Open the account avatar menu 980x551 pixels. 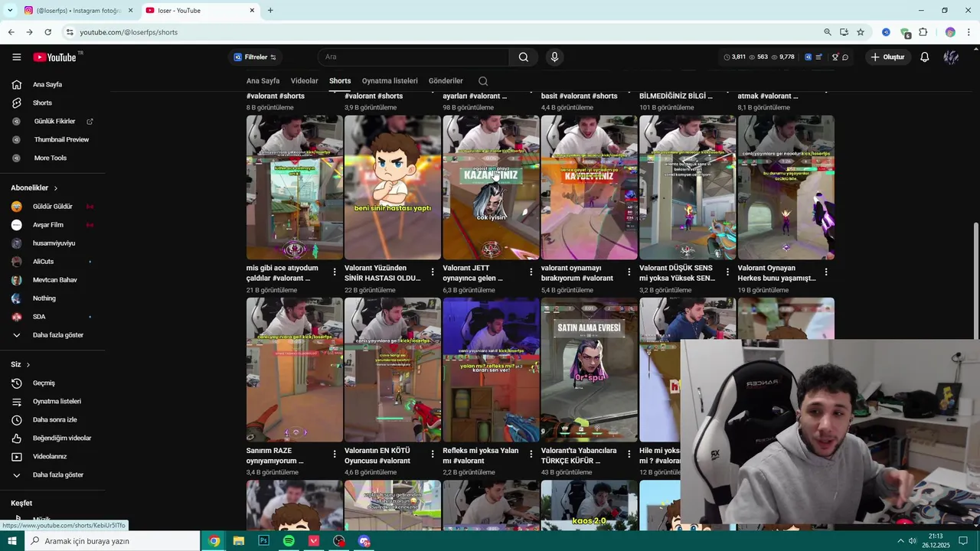click(x=951, y=57)
